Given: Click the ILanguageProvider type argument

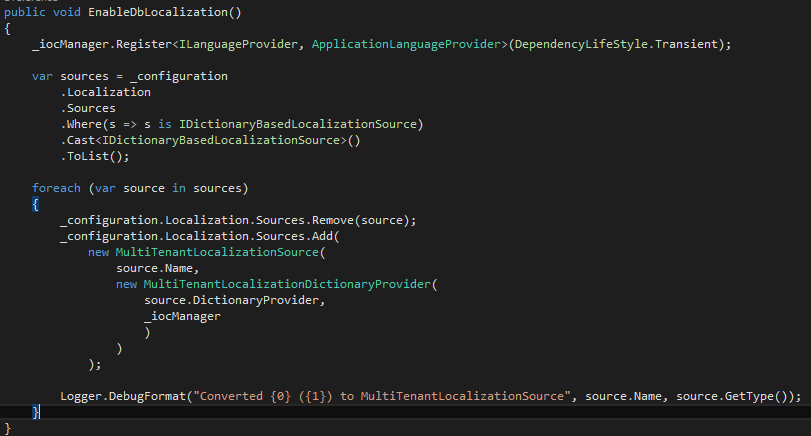Looking at the screenshot, I should (x=238, y=44).
